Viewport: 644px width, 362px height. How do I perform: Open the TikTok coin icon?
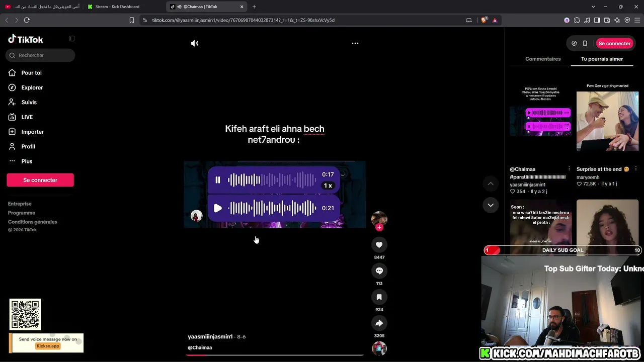pyautogui.click(x=574, y=43)
